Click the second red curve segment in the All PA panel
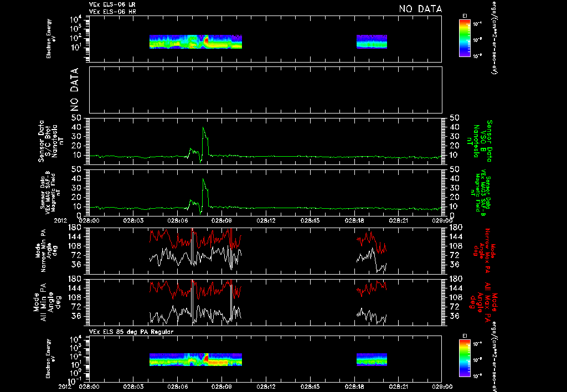 pos(372,288)
